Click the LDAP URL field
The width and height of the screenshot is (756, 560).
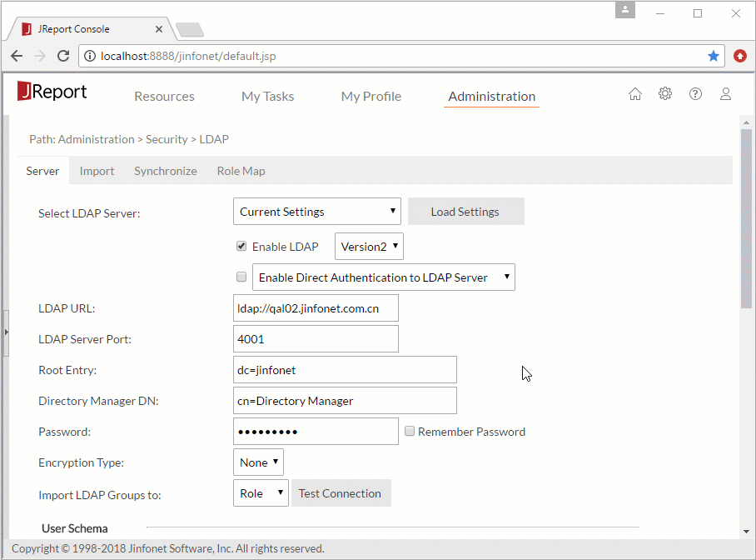[316, 308]
